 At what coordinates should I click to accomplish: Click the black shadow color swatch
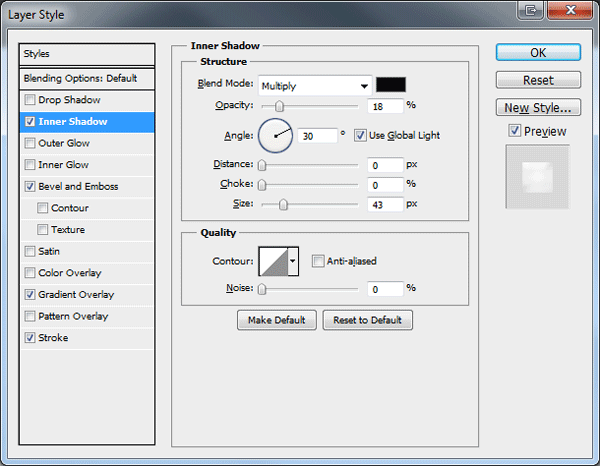tap(391, 85)
